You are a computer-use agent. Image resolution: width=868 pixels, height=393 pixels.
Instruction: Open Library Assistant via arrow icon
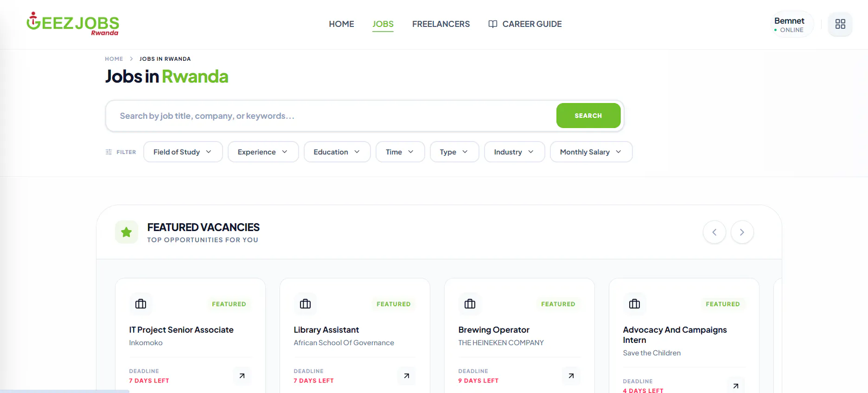point(407,376)
